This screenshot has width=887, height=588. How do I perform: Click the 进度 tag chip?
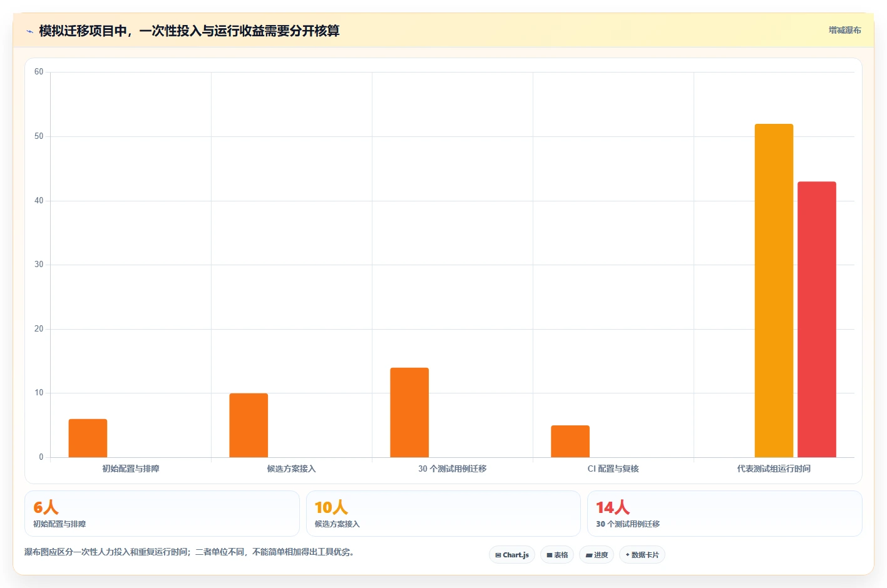click(597, 555)
